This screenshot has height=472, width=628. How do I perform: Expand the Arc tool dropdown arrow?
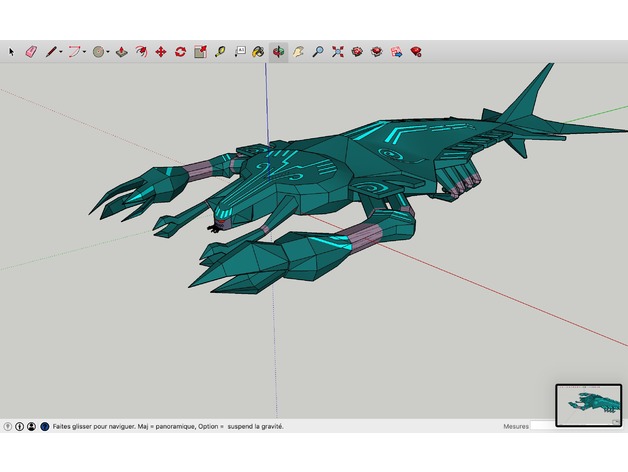coord(85,52)
